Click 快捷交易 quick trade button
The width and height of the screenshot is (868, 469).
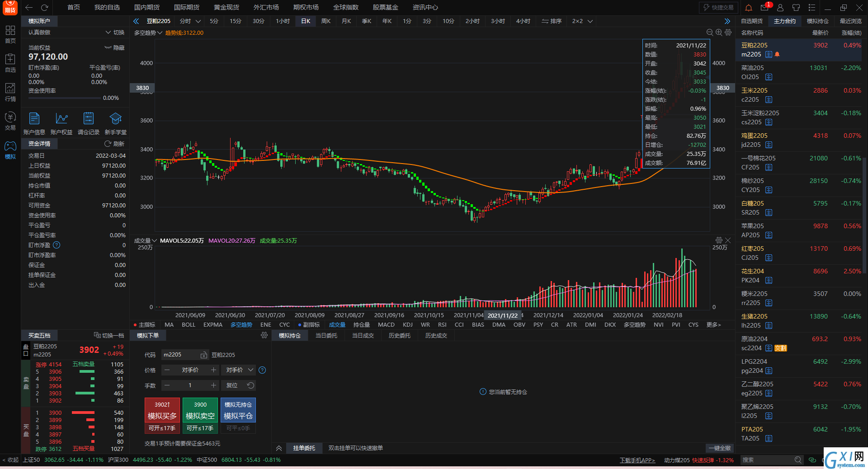tap(719, 8)
